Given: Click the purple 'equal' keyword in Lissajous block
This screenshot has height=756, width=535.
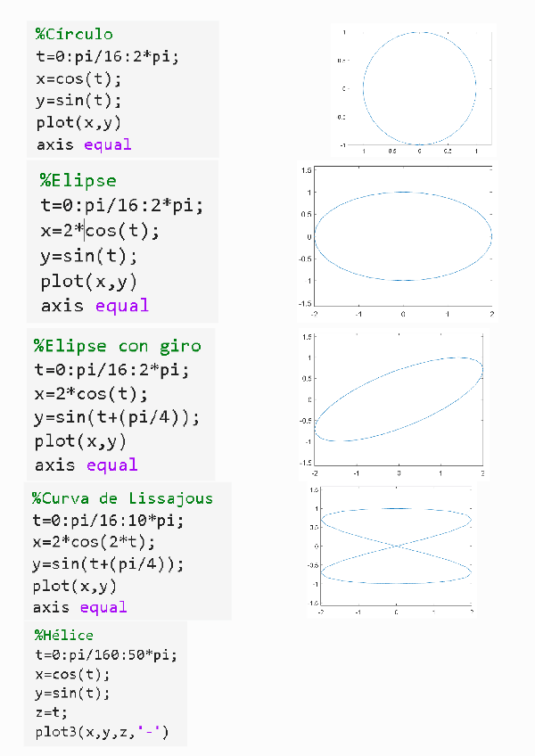Looking at the screenshot, I should (x=103, y=607).
